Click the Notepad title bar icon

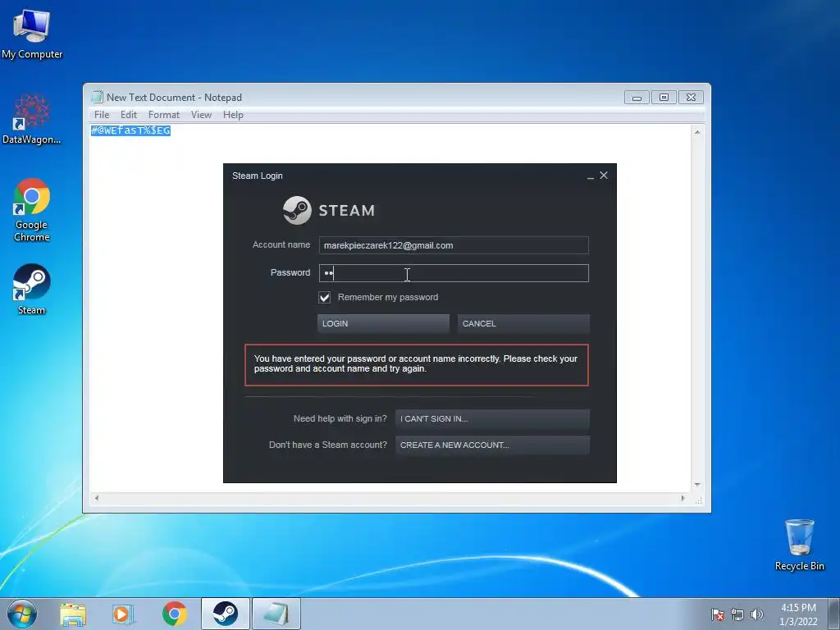point(97,97)
